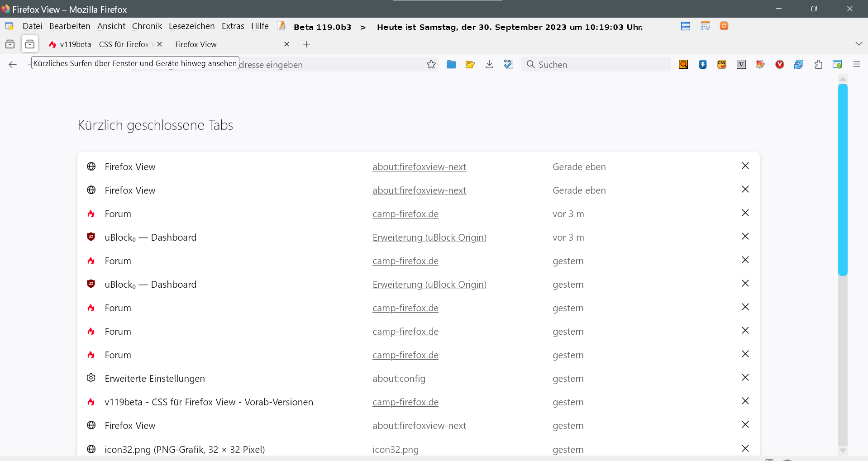The image size is (868, 461).
Task: Open camp-firefox.de link in v119beta row
Action: tap(405, 402)
